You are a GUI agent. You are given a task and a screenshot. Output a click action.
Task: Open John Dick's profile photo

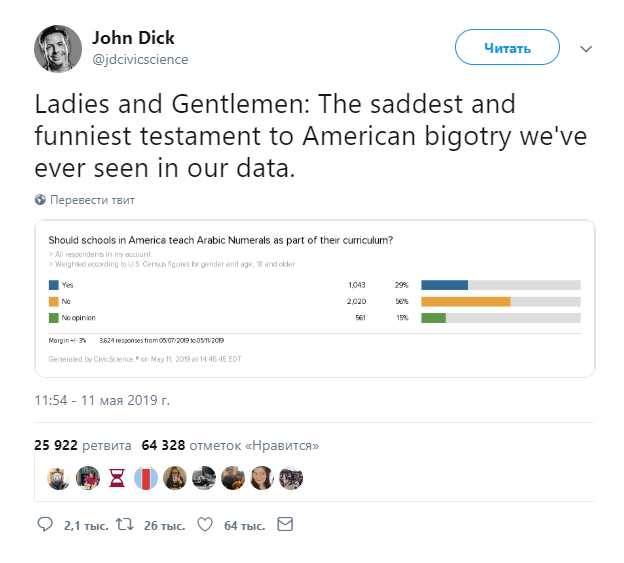point(58,49)
